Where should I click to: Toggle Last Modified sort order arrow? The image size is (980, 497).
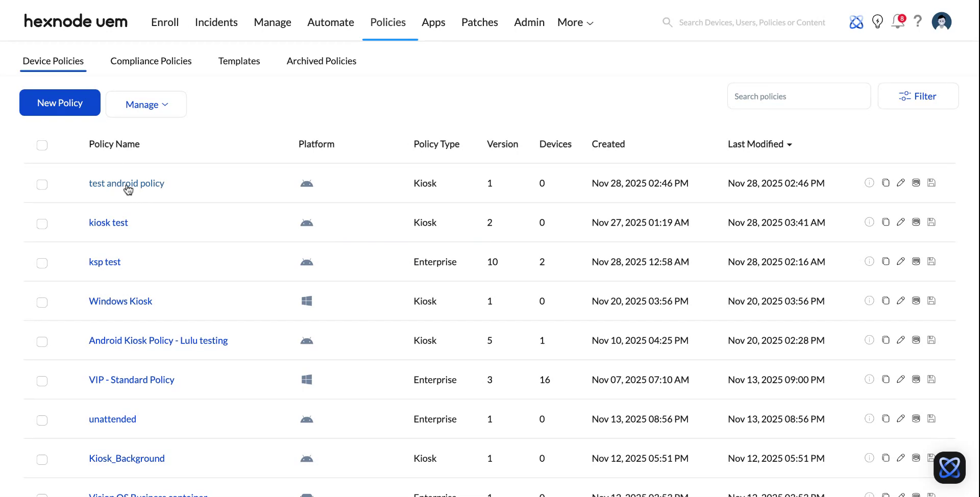click(x=789, y=144)
